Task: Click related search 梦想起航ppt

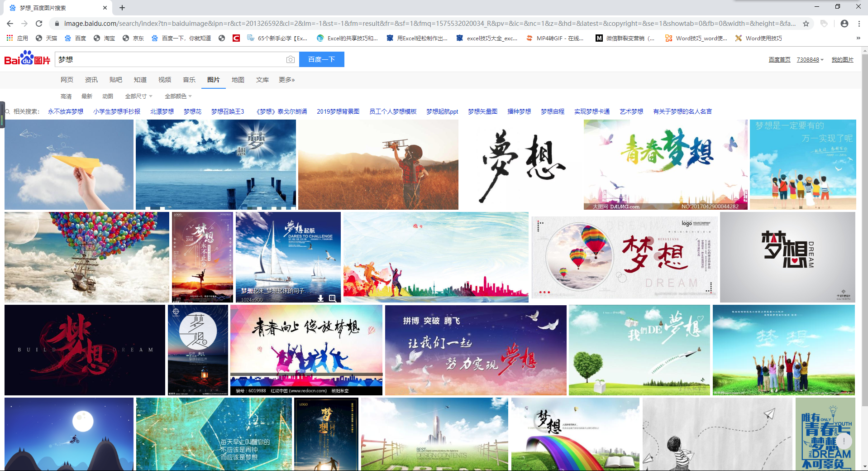Action: [442, 111]
